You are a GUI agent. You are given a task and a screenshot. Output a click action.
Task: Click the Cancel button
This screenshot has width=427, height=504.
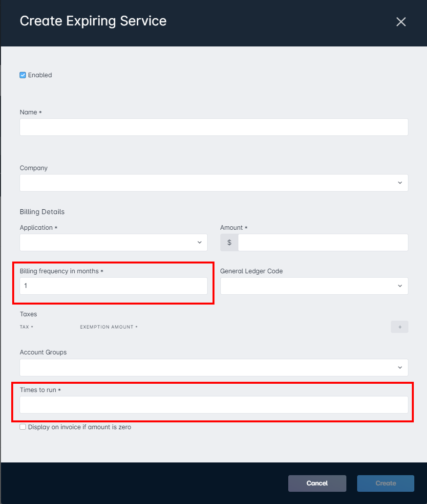[317, 483]
